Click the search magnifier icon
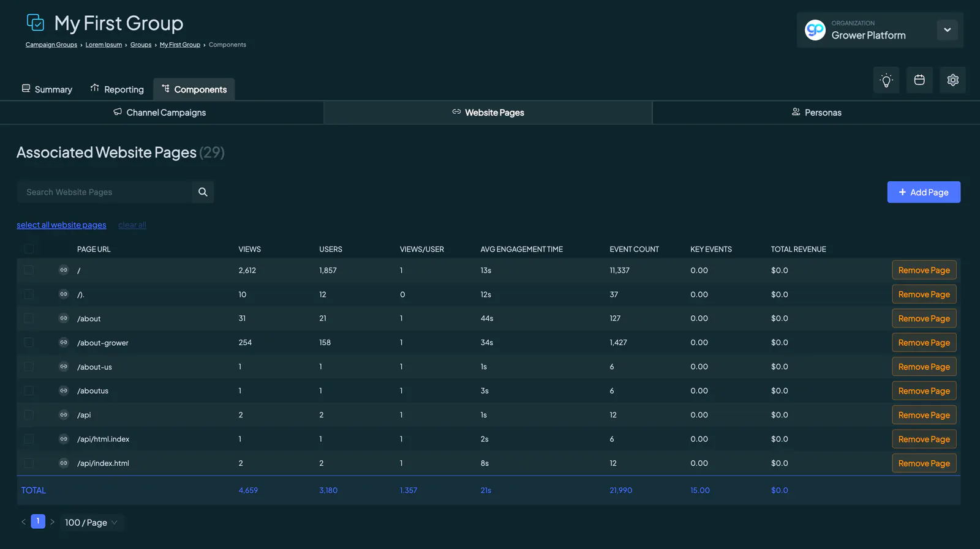The height and width of the screenshot is (549, 980). 203,192
